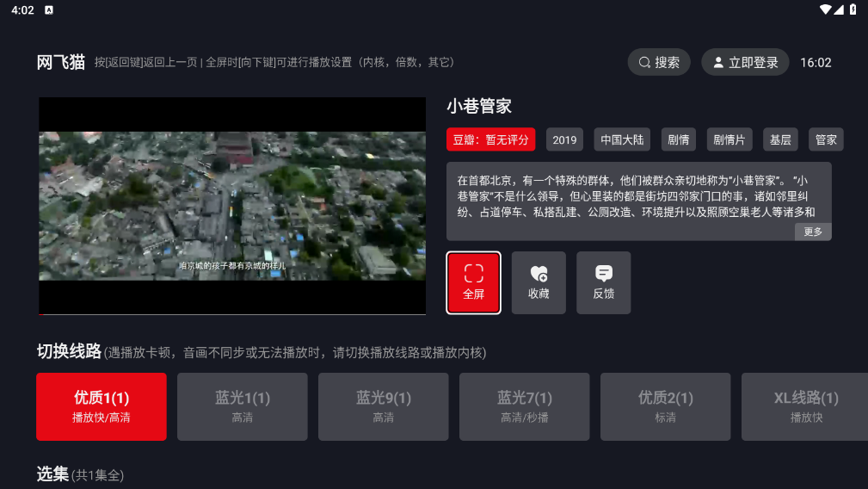Tap the battery status icon

pos(853,9)
